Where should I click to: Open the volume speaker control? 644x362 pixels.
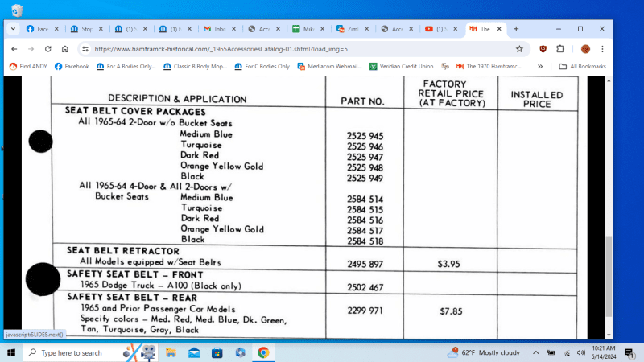click(580, 352)
